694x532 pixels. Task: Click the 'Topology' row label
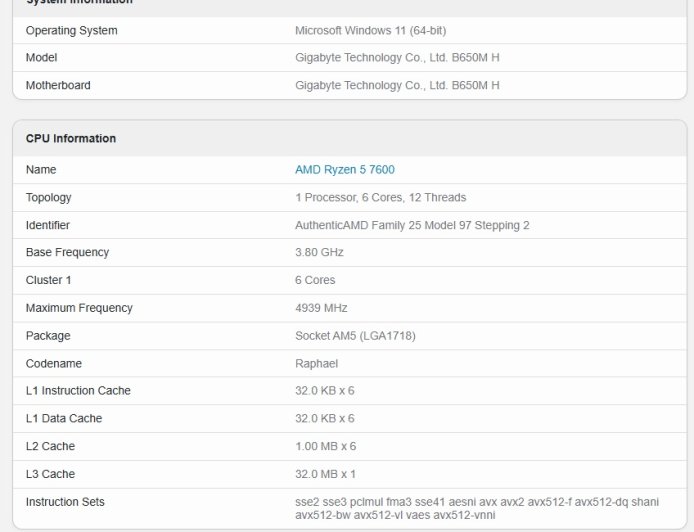pyautogui.click(x=49, y=197)
